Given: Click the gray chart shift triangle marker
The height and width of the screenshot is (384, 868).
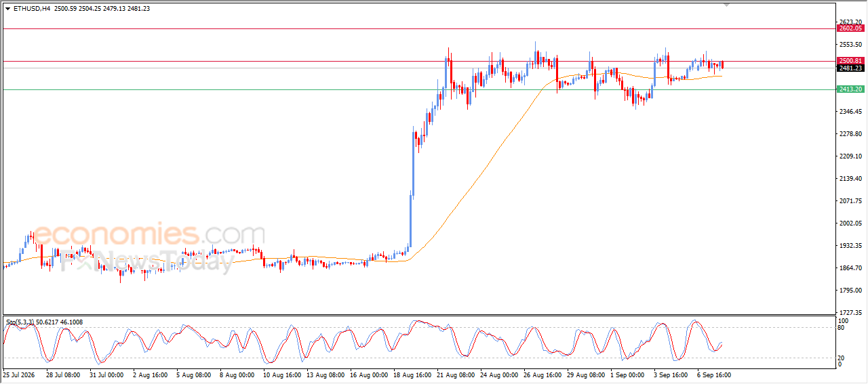Looking at the screenshot, I should pos(728,5).
